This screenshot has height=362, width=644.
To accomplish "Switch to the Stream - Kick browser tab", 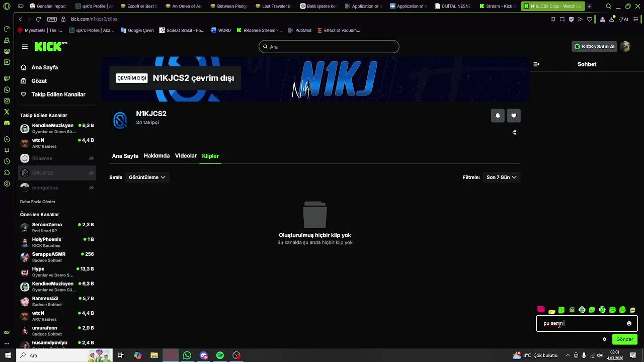I will click(498, 6).
